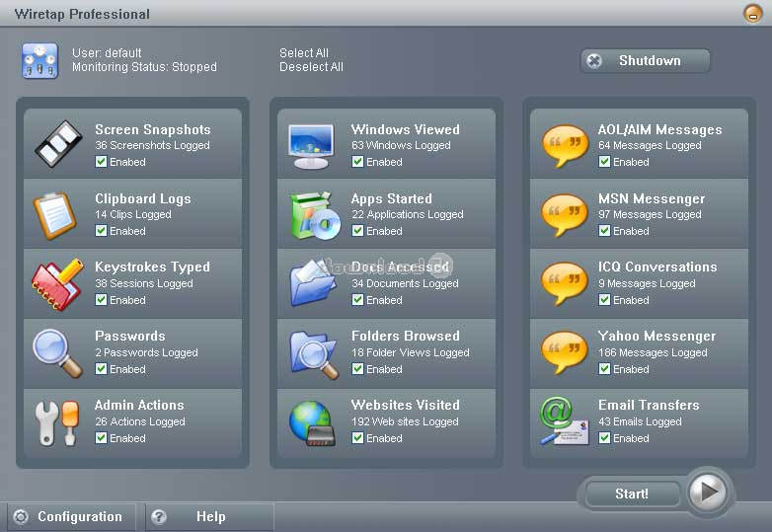Viewport: 772px width, 532px height.
Task: Click the Screen Snapshots title
Action: pos(153,129)
